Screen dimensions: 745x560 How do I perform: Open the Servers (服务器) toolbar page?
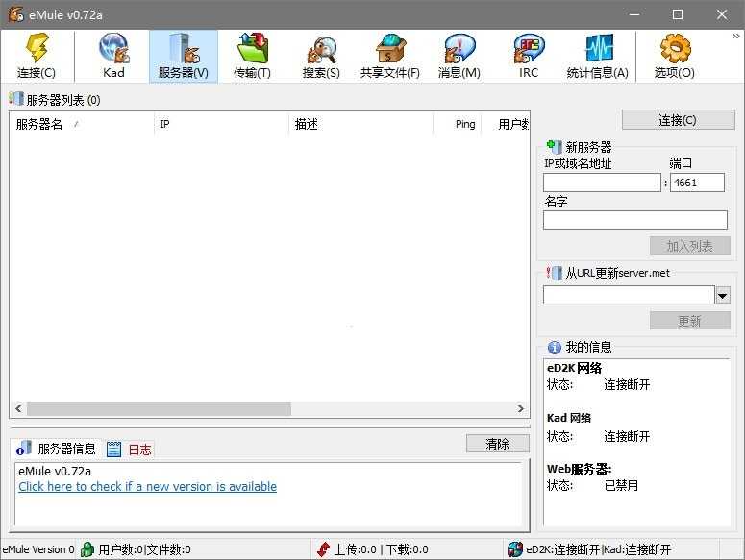coord(184,56)
